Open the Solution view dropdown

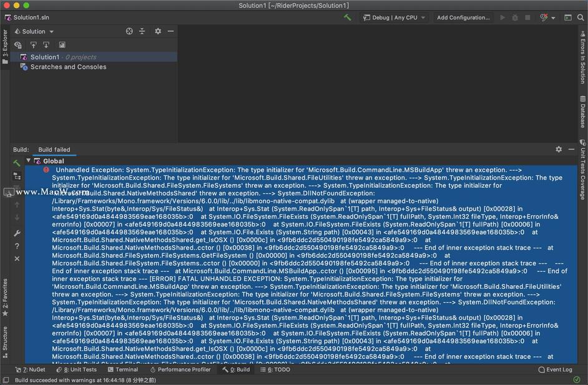coord(37,31)
